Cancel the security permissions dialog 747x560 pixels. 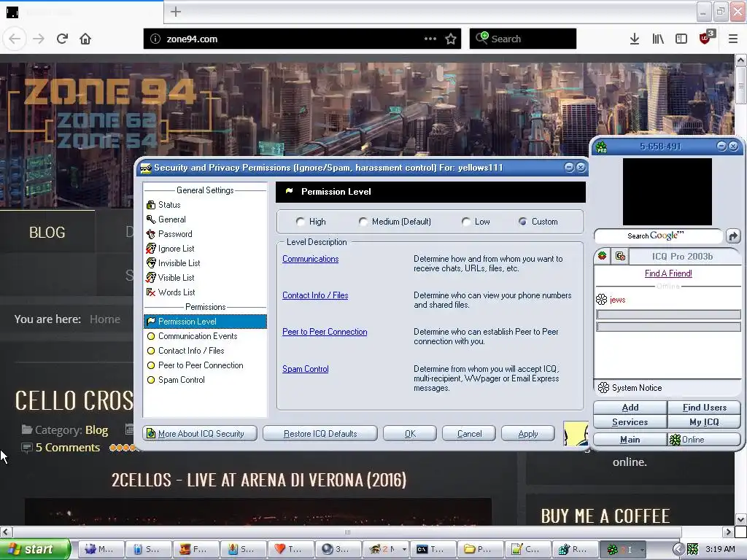(469, 434)
